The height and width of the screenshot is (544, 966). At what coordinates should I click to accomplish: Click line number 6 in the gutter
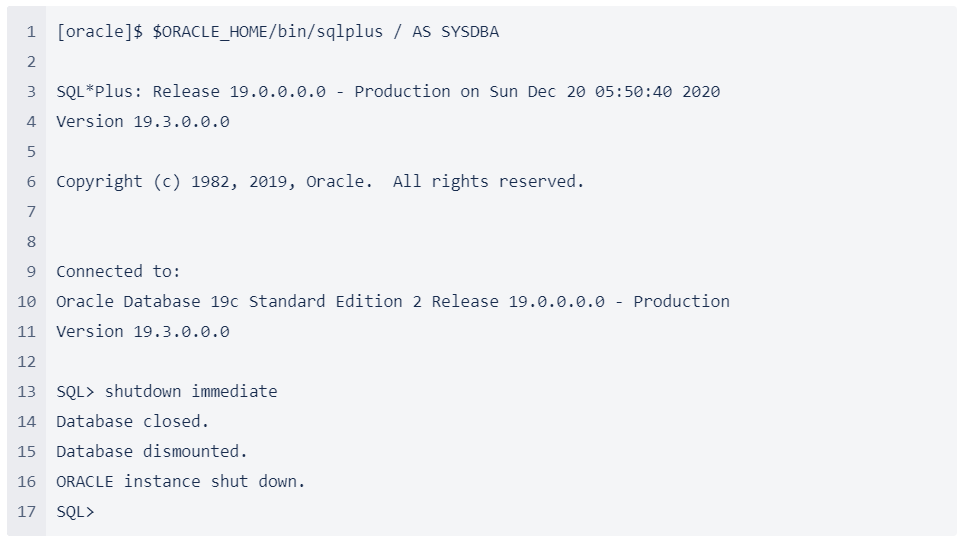[x=31, y=182]
